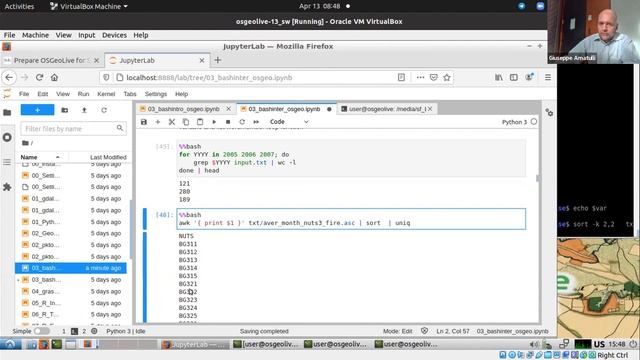Viewport: 640px width, 360px height.
Task: Toggle the Simple mode switch
Action: coord(42,331)
